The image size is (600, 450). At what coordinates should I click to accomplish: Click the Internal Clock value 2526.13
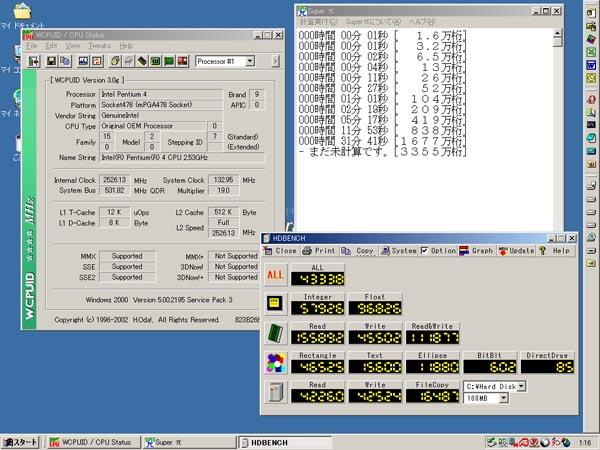pos(114,180)
